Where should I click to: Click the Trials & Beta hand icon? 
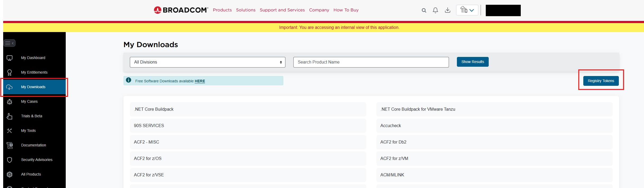pyautogui.click(x=10, y=116)
